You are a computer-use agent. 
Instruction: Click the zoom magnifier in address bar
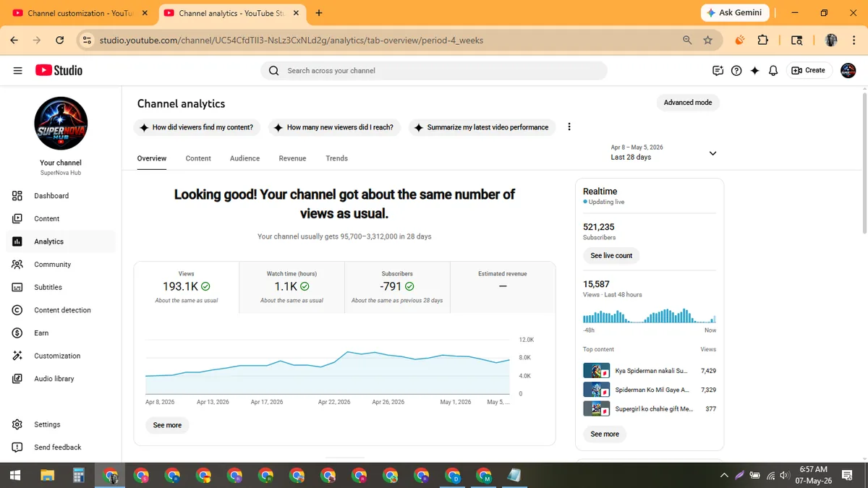[x=687, y=40]
